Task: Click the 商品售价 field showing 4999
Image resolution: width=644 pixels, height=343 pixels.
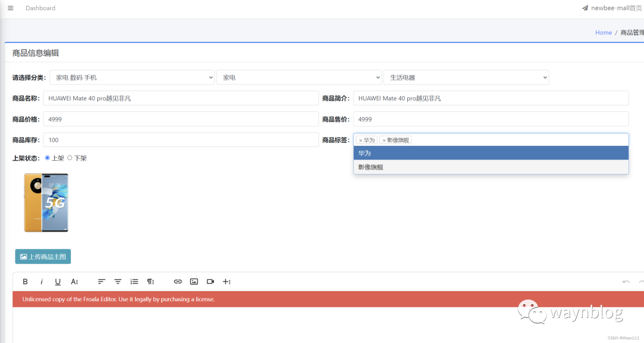Action: (491, 119)
